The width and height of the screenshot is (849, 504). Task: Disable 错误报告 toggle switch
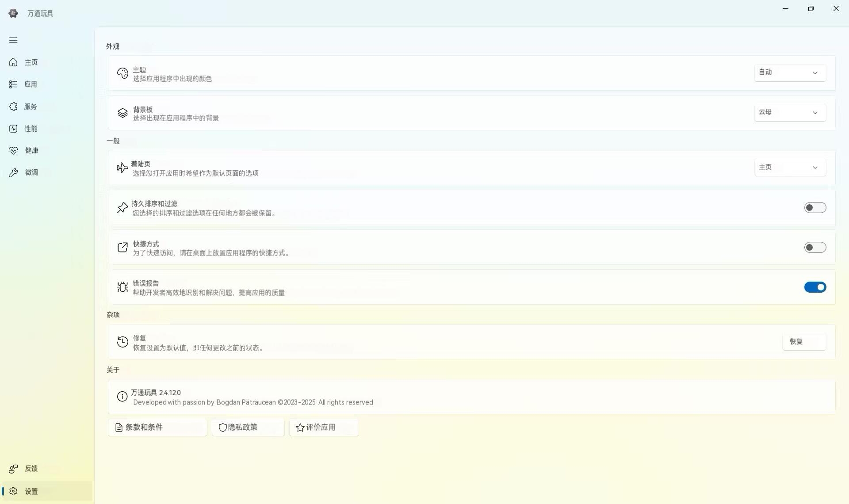815,287
